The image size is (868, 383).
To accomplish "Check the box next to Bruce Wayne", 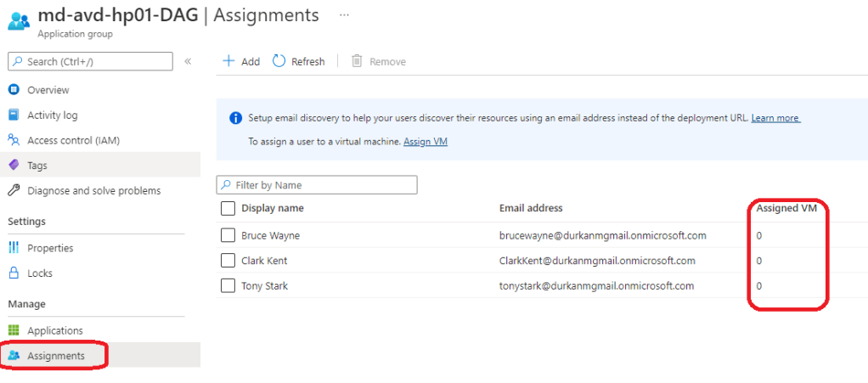I will pos(228,235).
